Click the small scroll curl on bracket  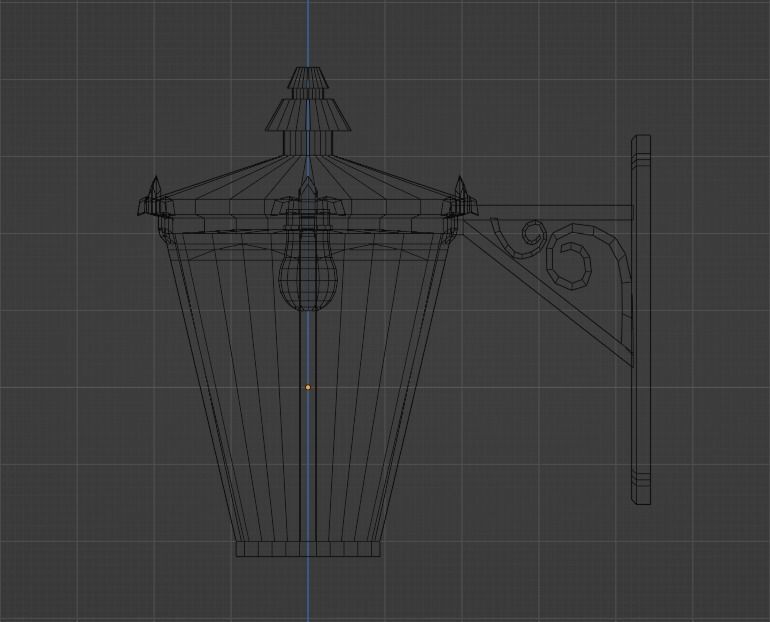[x=521, y=238]
